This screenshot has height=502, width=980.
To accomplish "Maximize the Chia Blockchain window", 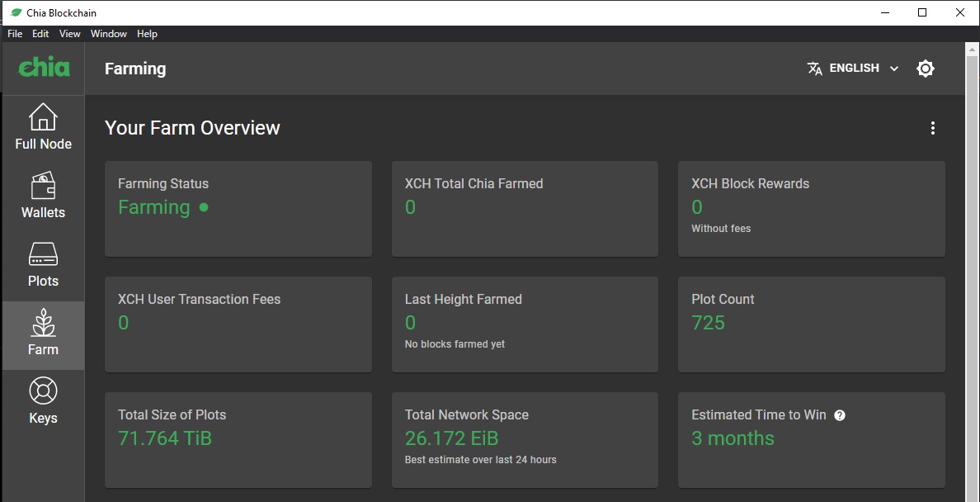I will click(x=922, y=12).
